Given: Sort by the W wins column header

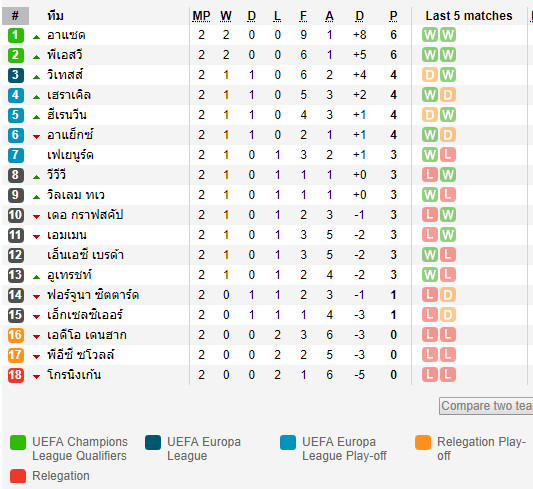Looking at the screenshot, I should (x=226, y=16).
